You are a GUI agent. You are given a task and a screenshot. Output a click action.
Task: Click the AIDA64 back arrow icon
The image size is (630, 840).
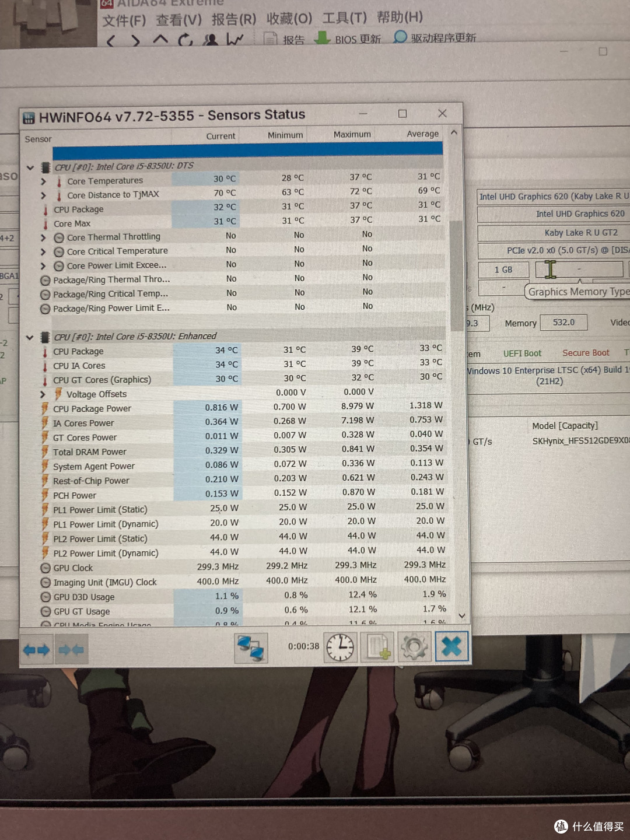[x=111, y=41]
